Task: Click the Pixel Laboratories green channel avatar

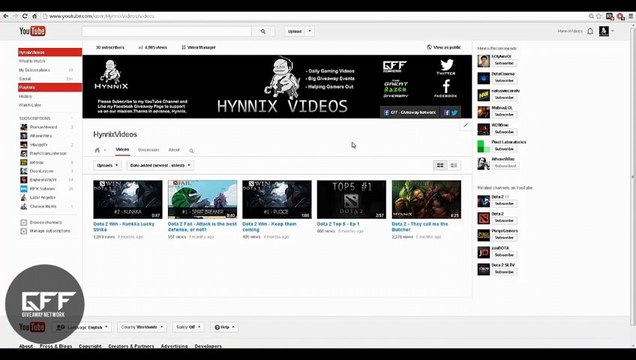Action: [x=483, y=146]
